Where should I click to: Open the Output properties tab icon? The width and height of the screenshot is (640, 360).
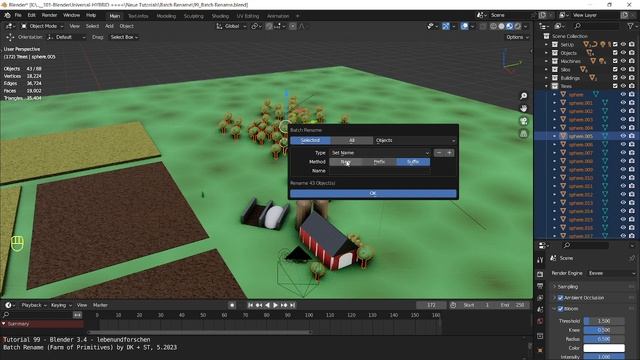[x=540, y=286]
